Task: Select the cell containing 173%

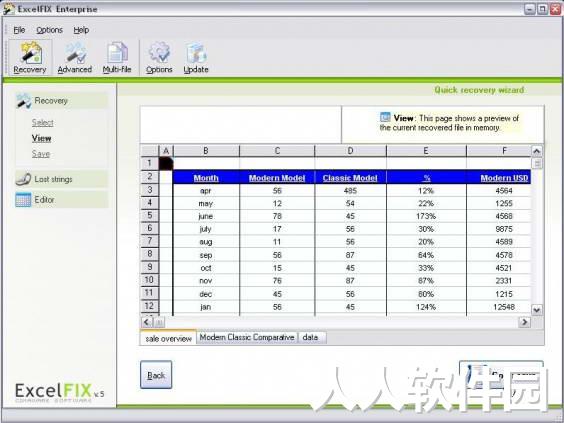Action: pyautogui.click(x=426, y=216)
